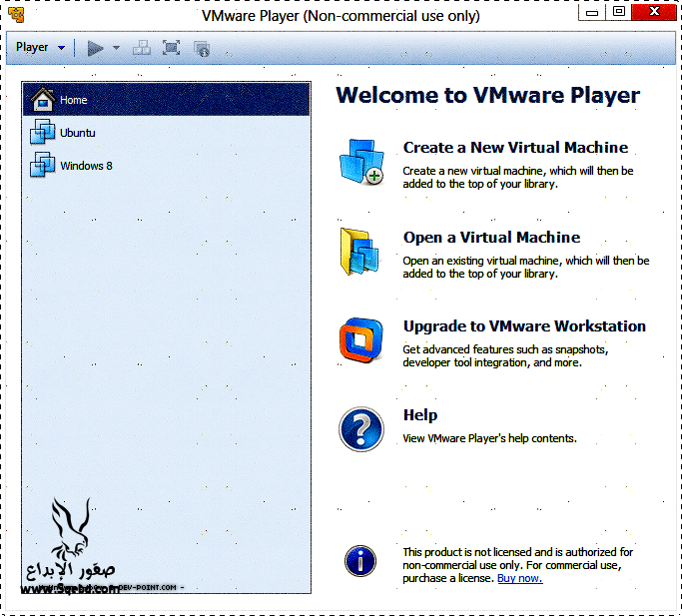The image size is (682, 616).
Task: Open the 'Create a New Virtual Machine' link
Action: [x=515, y=148]
